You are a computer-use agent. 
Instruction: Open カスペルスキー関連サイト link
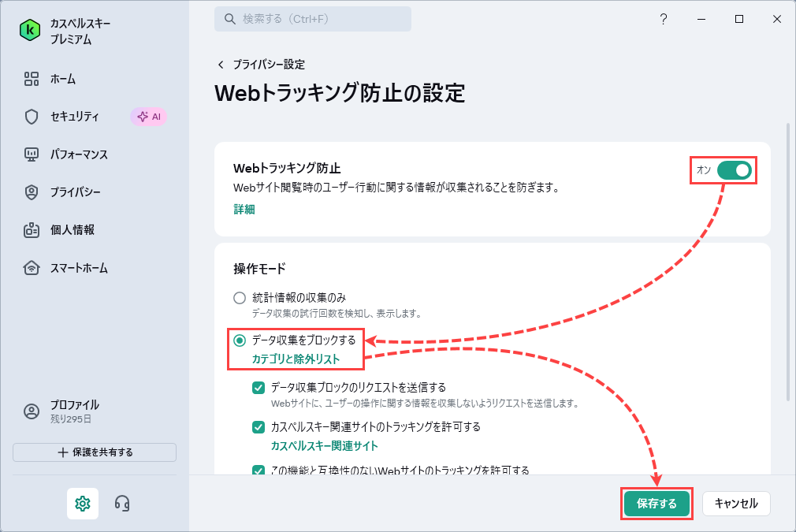click(x=325, y=446)
